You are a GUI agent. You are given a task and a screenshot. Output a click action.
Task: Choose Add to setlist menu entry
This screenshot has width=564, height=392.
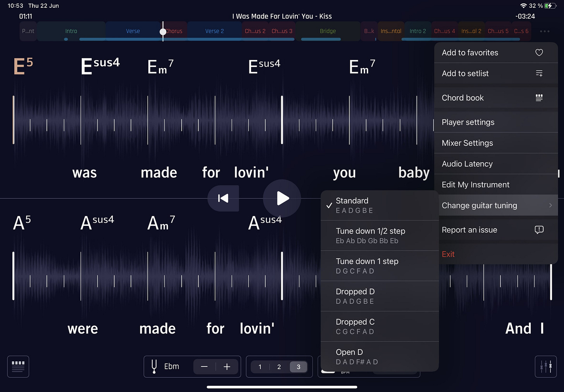(x=496, y=73)
